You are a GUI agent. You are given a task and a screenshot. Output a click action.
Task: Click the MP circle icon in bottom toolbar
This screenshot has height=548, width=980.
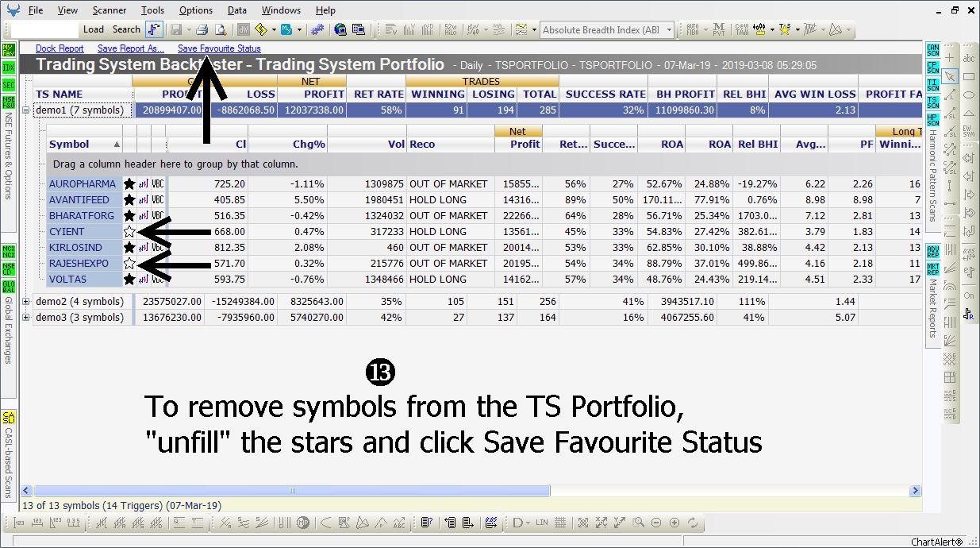pos(303,523)
